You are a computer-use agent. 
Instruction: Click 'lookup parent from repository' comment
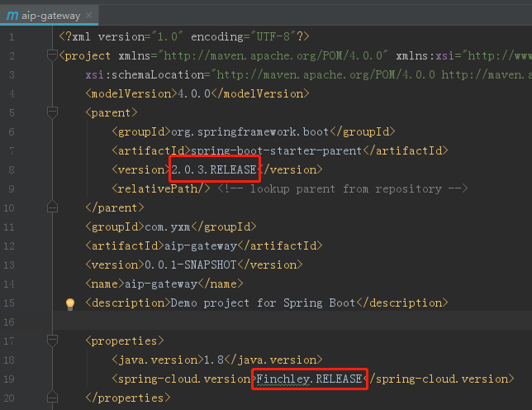pos(346,188)
